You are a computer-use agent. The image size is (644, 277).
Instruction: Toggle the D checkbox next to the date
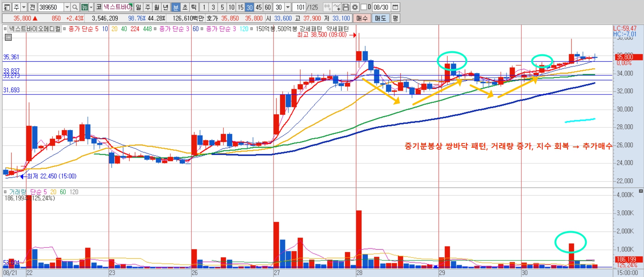(364, 7)
